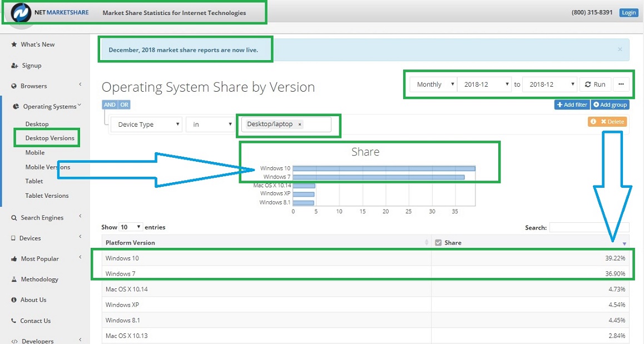Click the Most Popular thumbs-up icon
The width and height of the screenshot is (644, 344).
click(14, 258)
